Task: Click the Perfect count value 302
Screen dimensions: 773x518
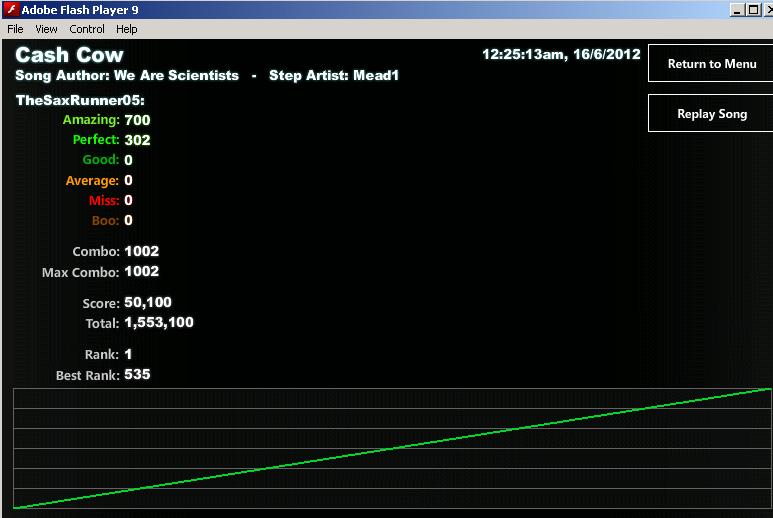Action: pyautogui.click(x=137, y=140)
